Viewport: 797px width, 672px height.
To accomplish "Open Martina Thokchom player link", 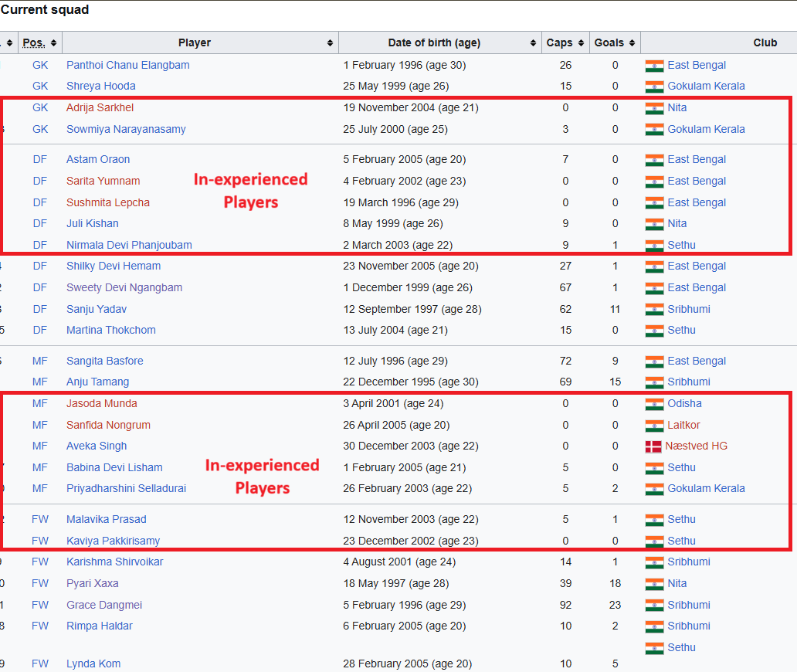I will tap(111, 330).
